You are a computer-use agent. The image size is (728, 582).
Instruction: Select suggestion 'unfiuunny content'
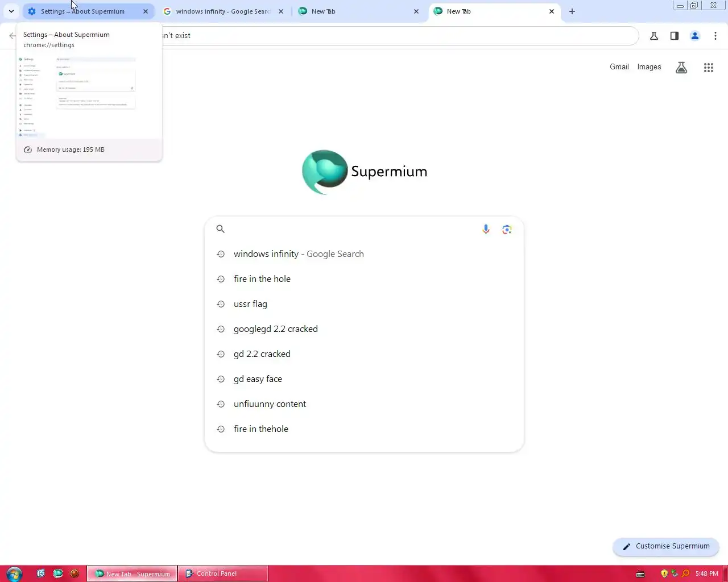pyautogui.click(x=364, y=404)
